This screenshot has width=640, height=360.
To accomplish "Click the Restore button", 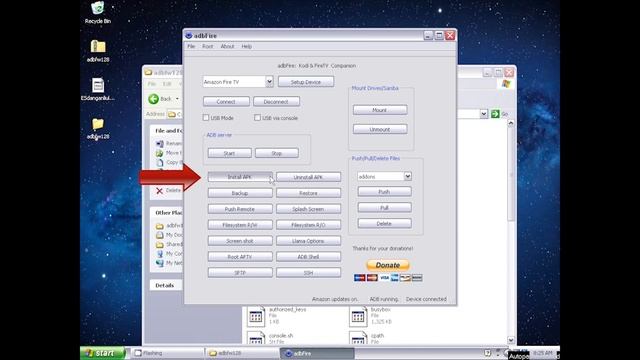I will 308,193.
